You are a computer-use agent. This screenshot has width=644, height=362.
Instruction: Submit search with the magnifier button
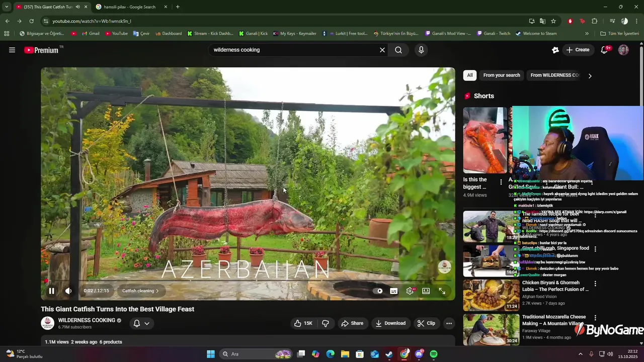click(398, 50)
